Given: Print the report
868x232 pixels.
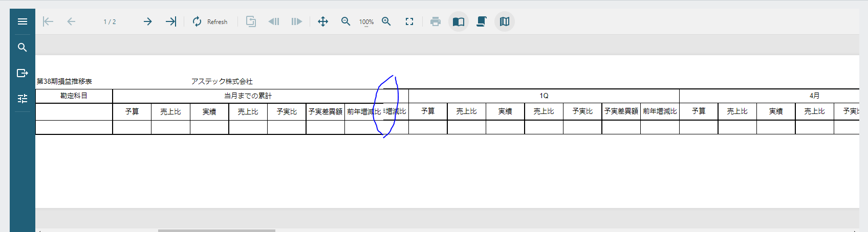Looking at the screenshot, I should [x=436, y=21].
